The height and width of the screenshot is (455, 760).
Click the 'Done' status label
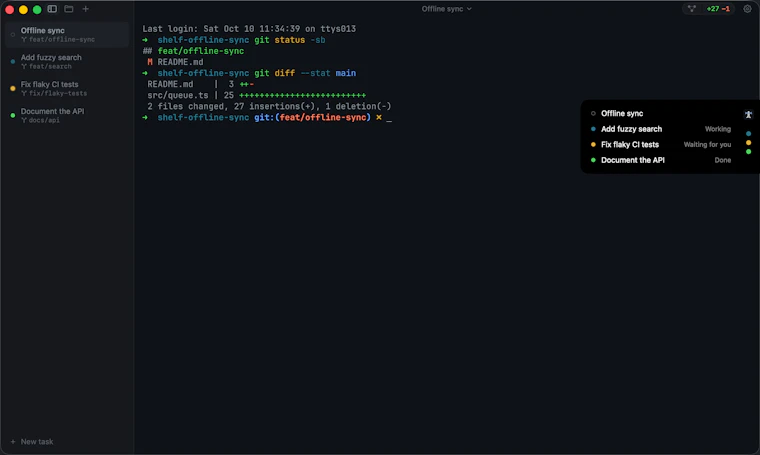[722, 160]
